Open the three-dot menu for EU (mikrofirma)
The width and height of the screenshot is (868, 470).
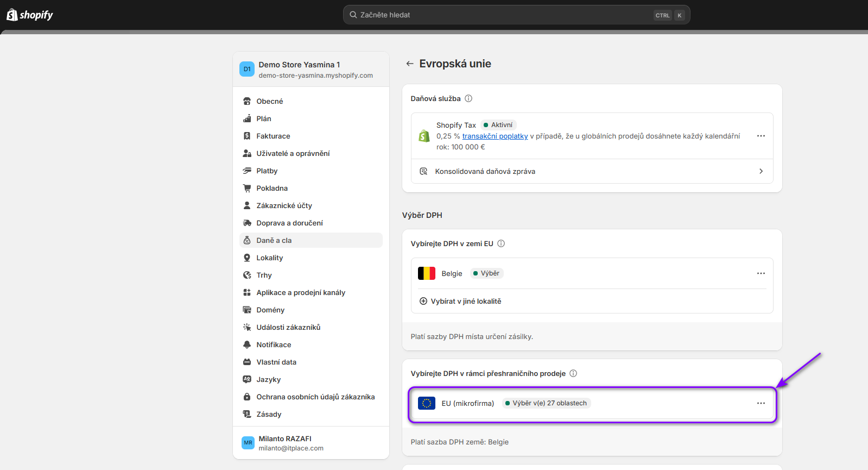(x=761, y=403)
